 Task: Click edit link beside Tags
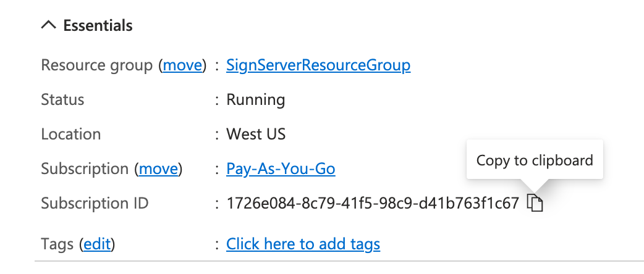97,244
